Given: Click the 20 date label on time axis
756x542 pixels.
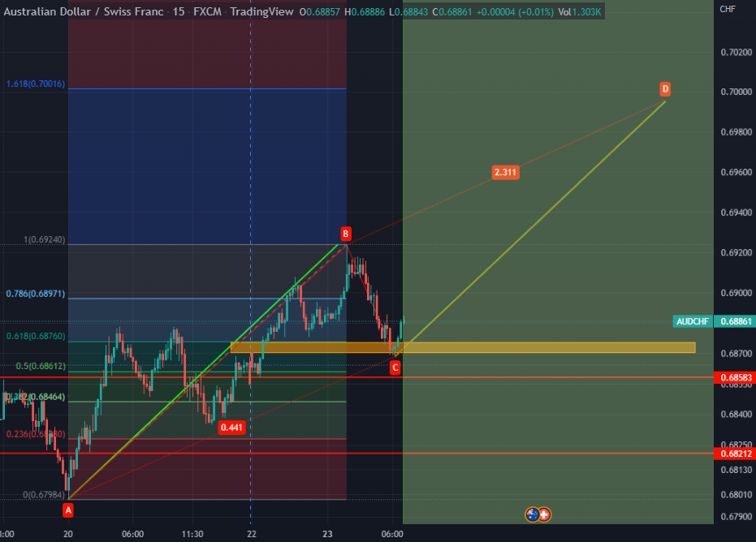Looking at the screenshot, I should 68,534.
